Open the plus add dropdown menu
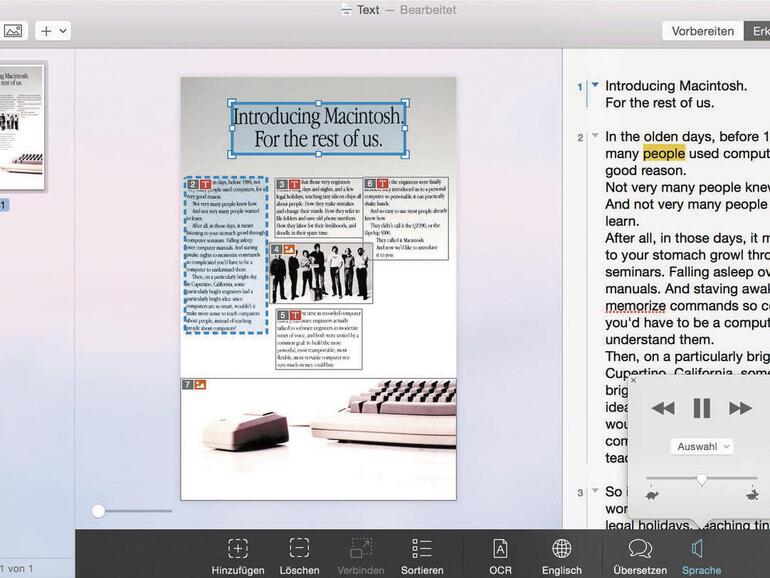The image size is (770, 578). coord(52,31)
